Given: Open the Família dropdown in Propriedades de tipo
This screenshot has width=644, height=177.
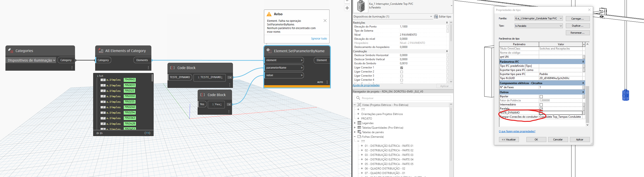Looking at the screenshot, I should [x=538, y=18].
